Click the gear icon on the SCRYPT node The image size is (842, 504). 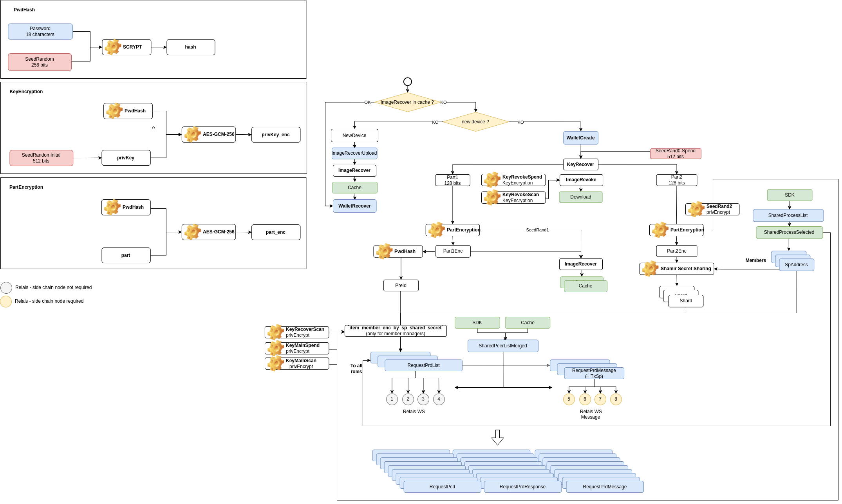coord(113,47)
